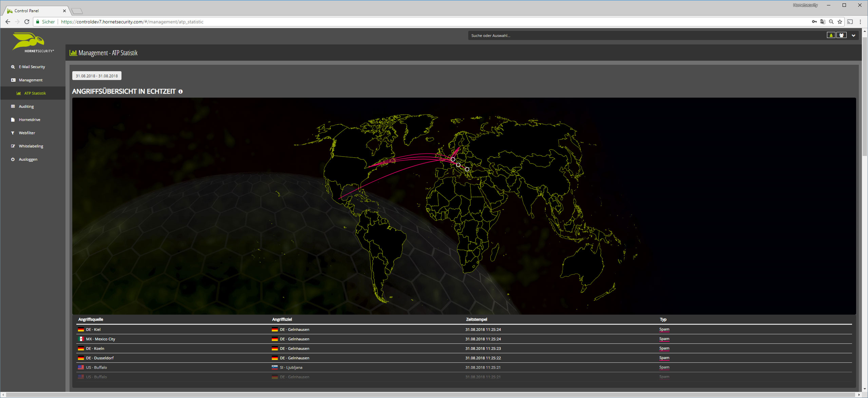Click the Webfilter funnel icon
The image size is (868, 398).
pos(13,133)
